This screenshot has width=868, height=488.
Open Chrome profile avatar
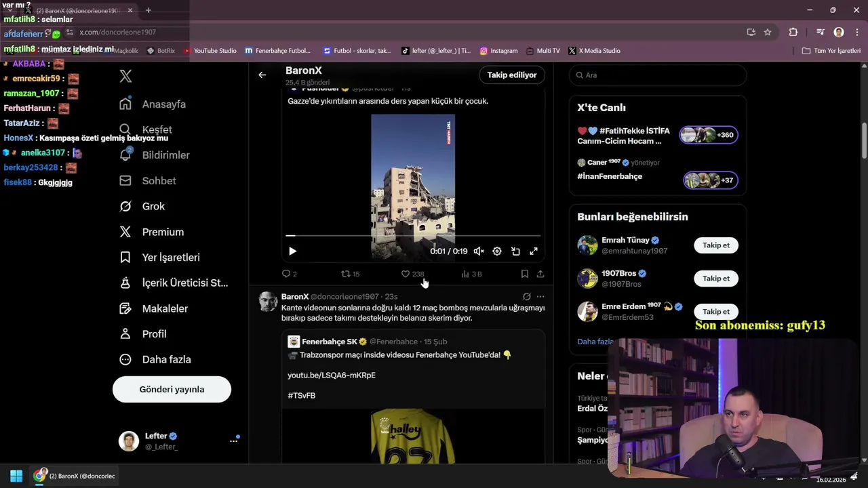[x=839, y=32]
